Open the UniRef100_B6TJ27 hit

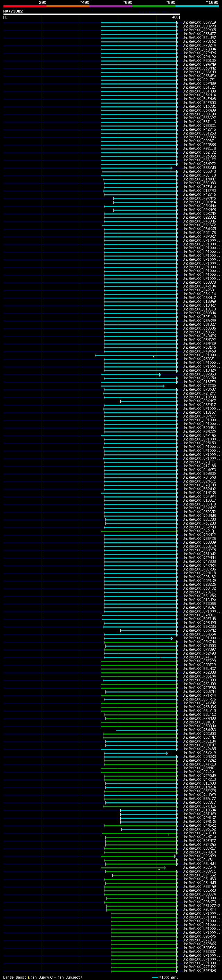tap(199, 88)
